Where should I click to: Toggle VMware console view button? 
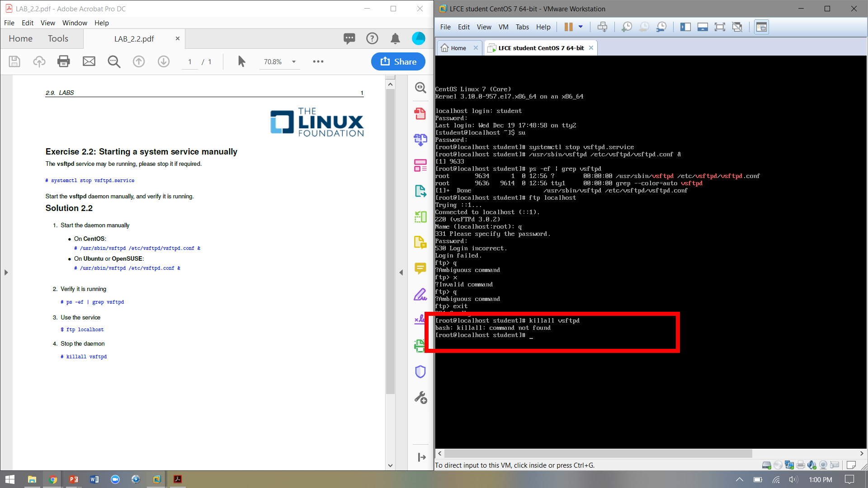click(x=761, y=27)
